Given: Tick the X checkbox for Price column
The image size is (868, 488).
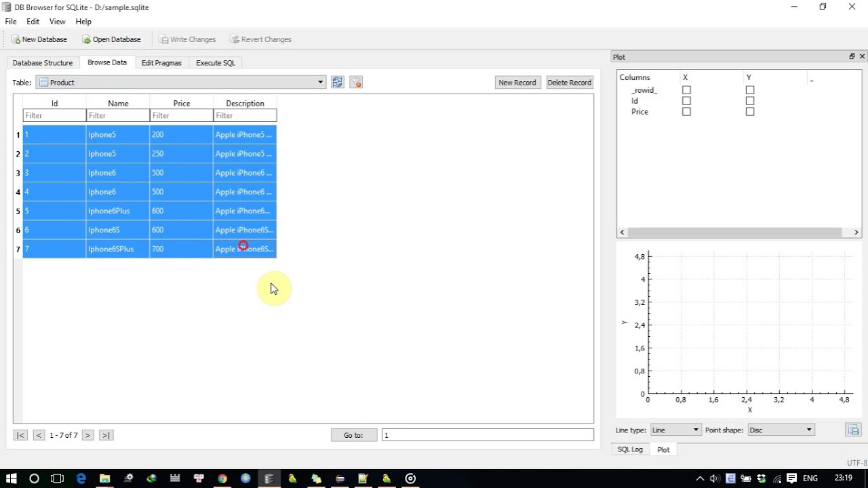Looking at the screenshot, I should [x=686, y=112].
